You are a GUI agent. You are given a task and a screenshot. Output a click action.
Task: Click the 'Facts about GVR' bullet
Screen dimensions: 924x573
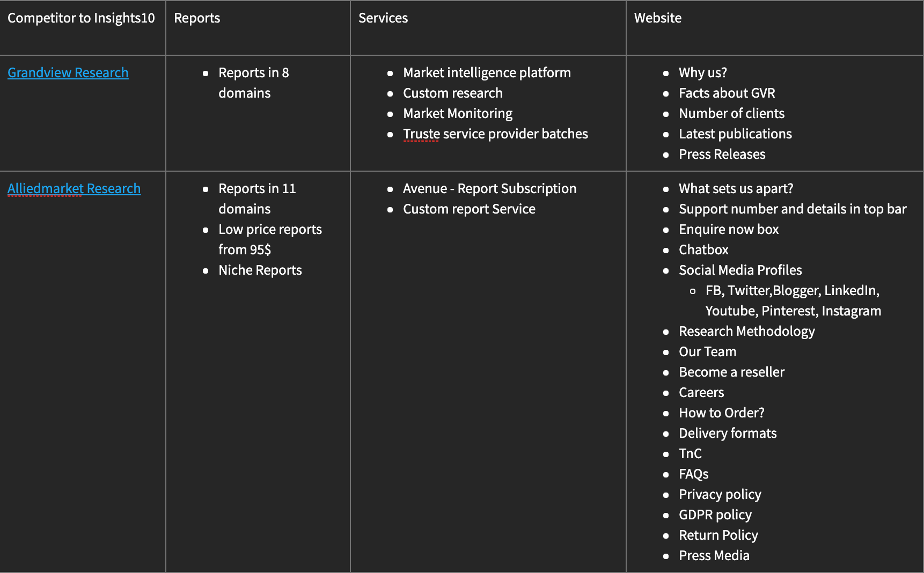click(x=727, y=93)
